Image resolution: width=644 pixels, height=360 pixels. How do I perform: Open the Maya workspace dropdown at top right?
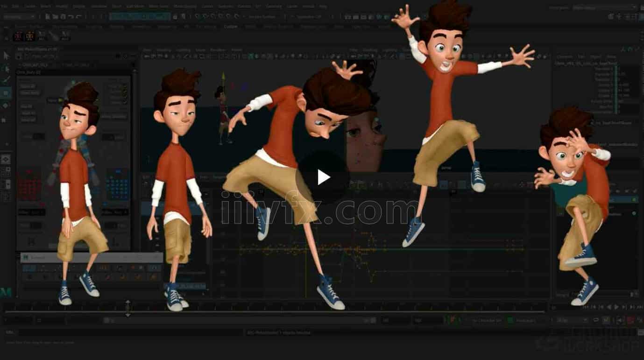605,7
